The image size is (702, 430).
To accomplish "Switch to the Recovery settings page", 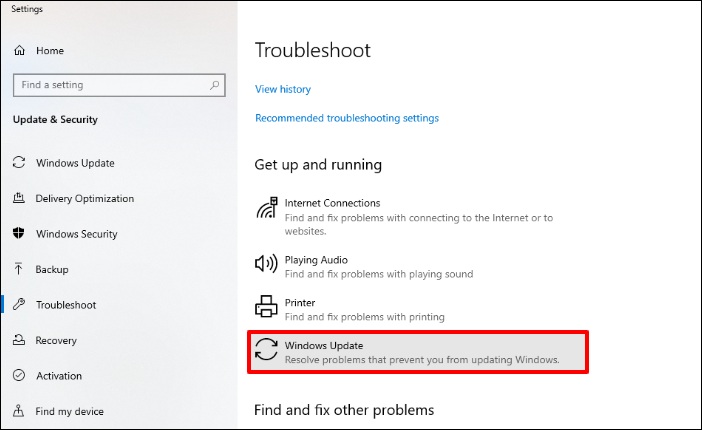I will tap(56, 341).
